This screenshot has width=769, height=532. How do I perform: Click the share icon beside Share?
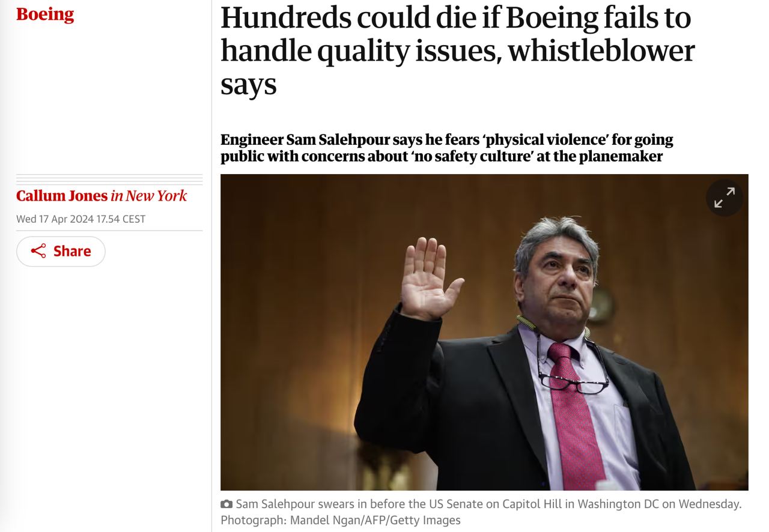(x=38, y=251)
